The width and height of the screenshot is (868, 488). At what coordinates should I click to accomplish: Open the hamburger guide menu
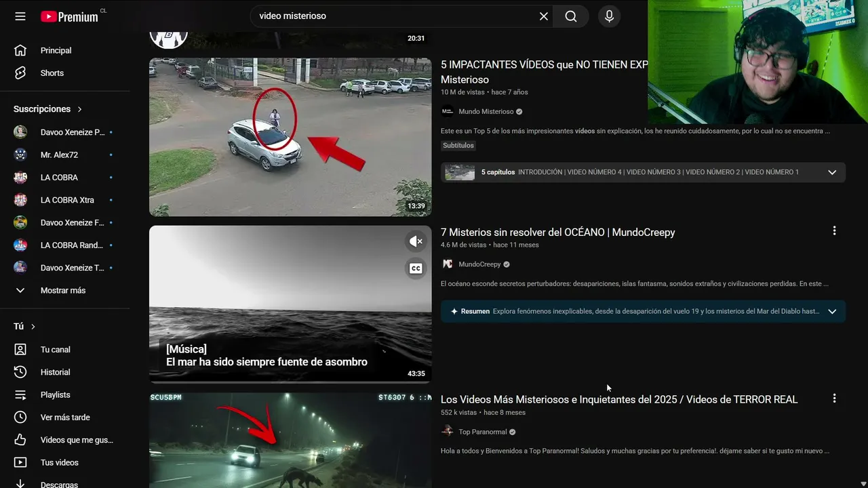pyautogui.click(x=20, y=16)
